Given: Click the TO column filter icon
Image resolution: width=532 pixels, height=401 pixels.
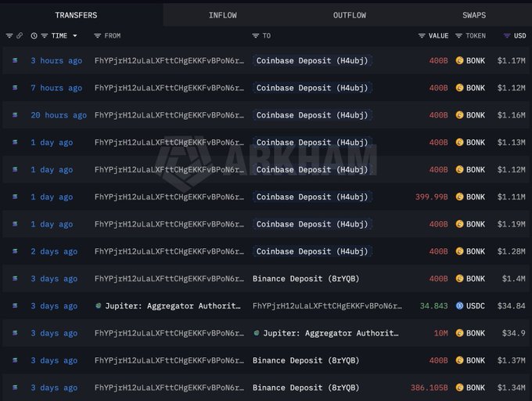Looking at the screenshot, I should pos(256,36).
